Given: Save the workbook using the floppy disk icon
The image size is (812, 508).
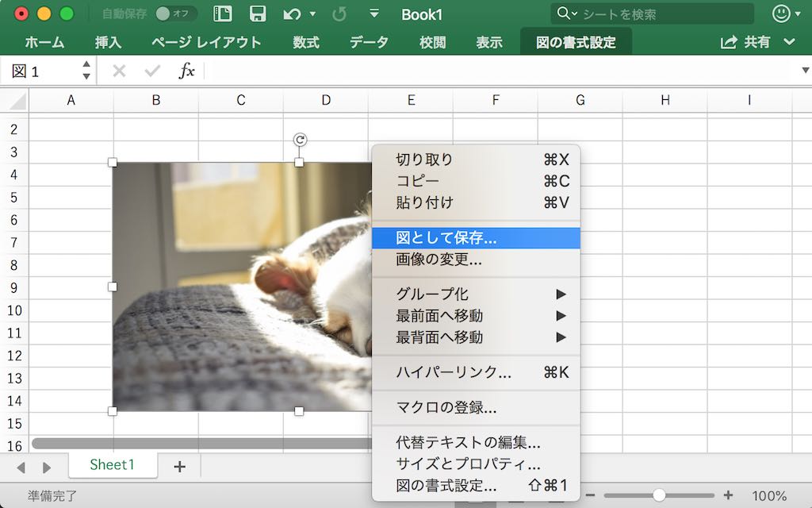Looking at the screenshot, I should [x=259, y=14].
